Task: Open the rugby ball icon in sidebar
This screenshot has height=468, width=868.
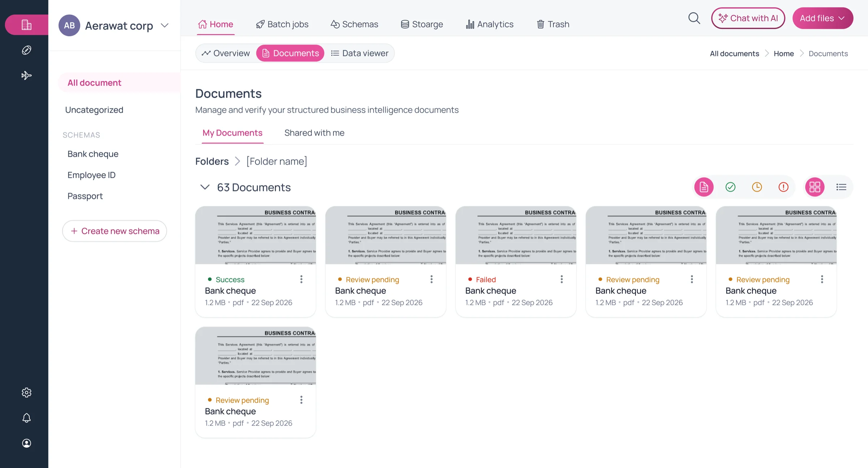Action: [26, 50]
